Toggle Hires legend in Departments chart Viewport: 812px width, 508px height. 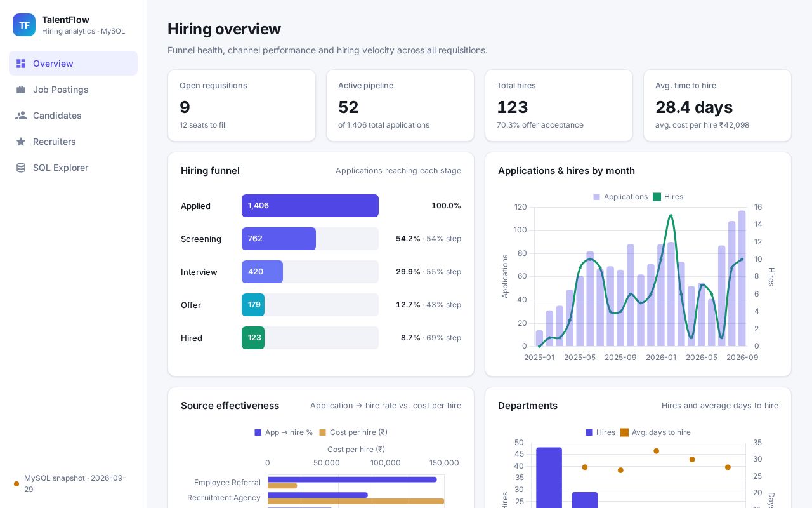(600, 432)
